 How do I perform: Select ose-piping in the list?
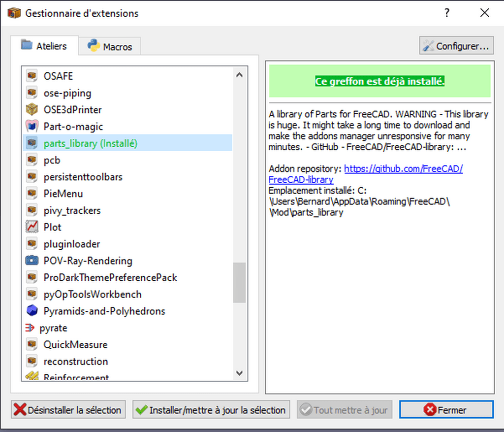point(127,93)
